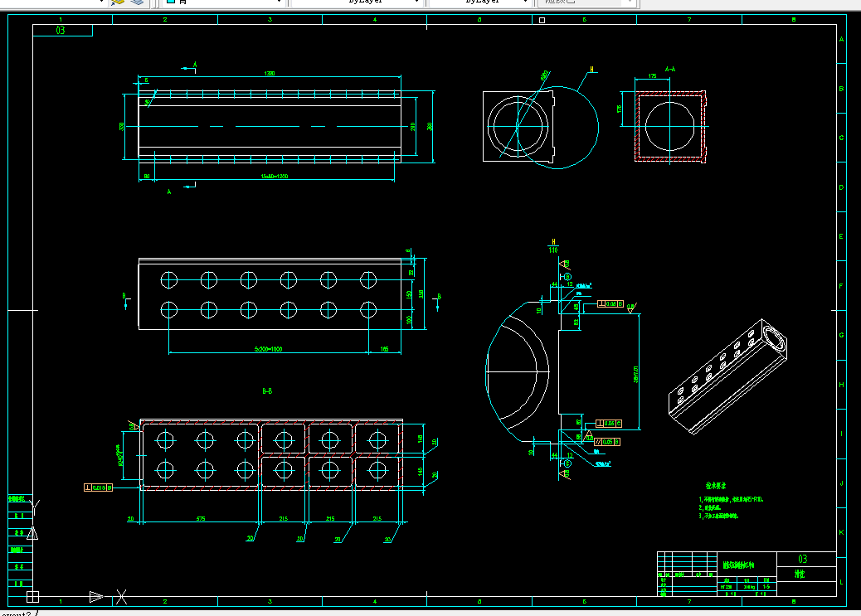Select the parallelism tolerance frame 0.05 B
The height and width of the screenshot is (616, 861).
point(606,442)
